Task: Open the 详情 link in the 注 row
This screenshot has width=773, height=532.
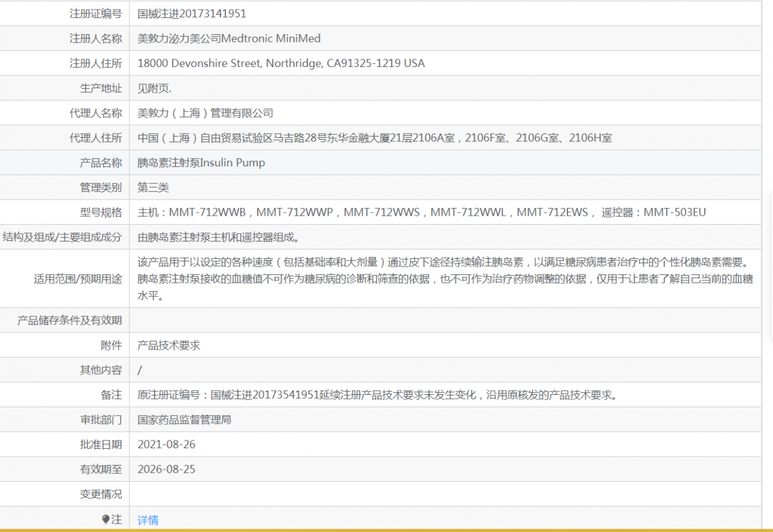Action: (148, 520)
